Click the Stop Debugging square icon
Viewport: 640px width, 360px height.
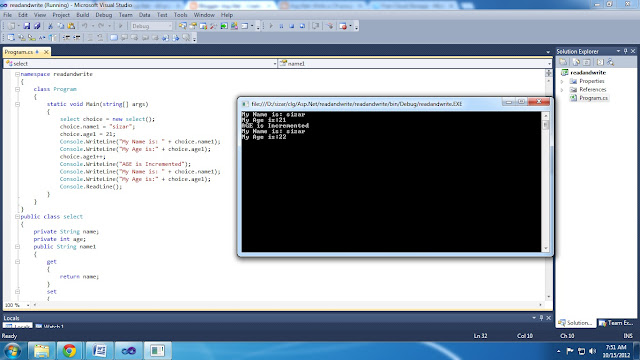pyautogui.click(x=292, y=26)
